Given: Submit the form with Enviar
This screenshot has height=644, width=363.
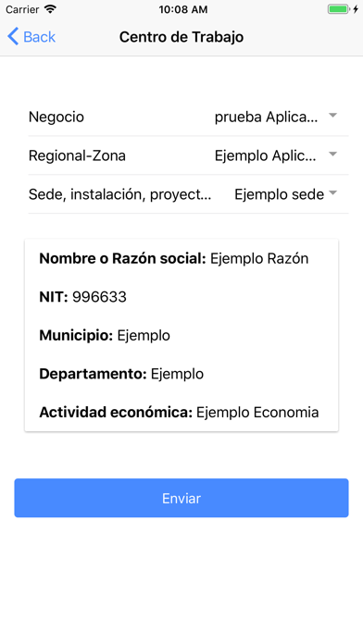Looking at the screenshot, I should pos(181,498).
